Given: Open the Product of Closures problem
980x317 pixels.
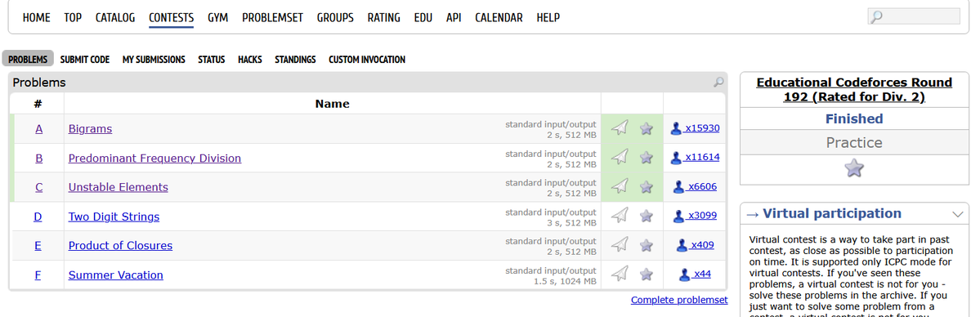Looking at the screenshot, I should tap(120, 245).
